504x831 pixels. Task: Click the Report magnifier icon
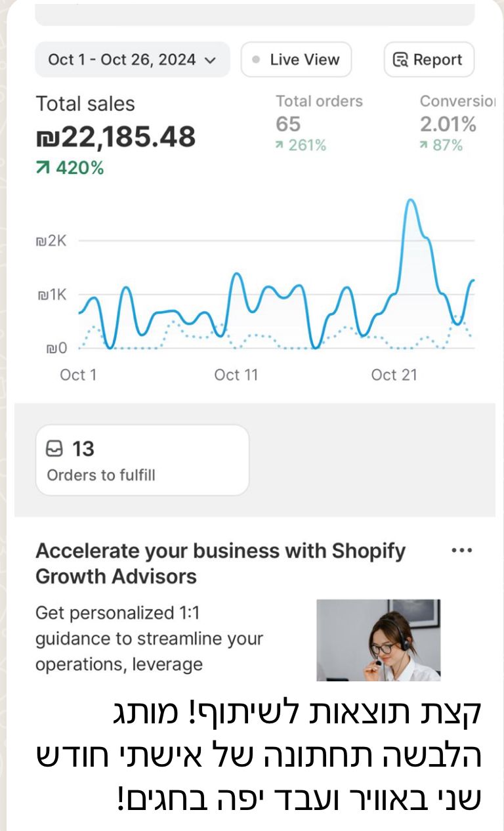tap(400, 60)
